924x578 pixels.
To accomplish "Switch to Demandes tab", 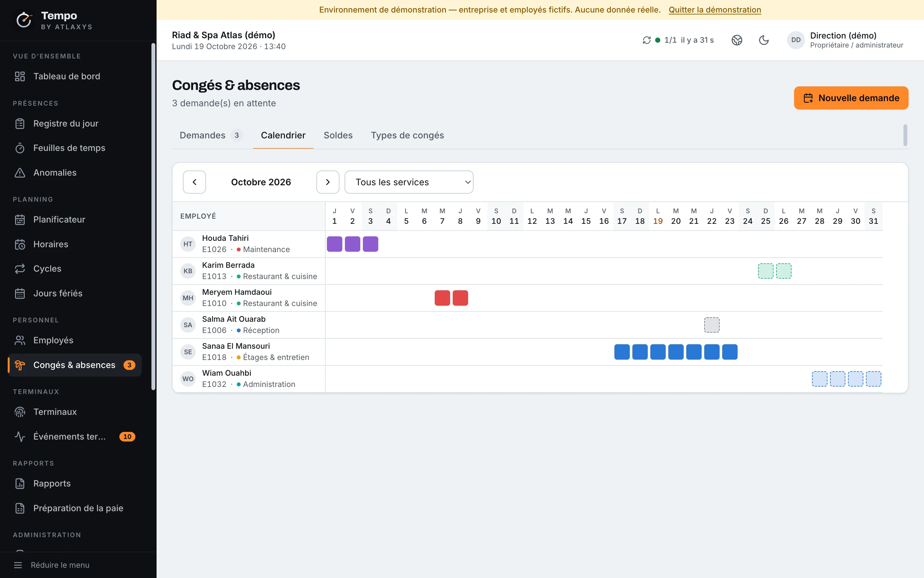I will pos(211,135).
